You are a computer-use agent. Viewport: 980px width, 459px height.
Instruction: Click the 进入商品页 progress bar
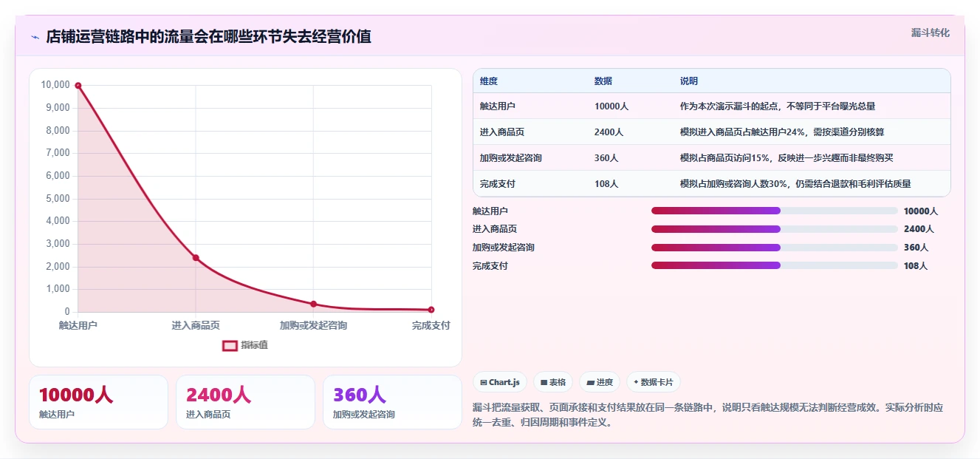coord(775,229)
